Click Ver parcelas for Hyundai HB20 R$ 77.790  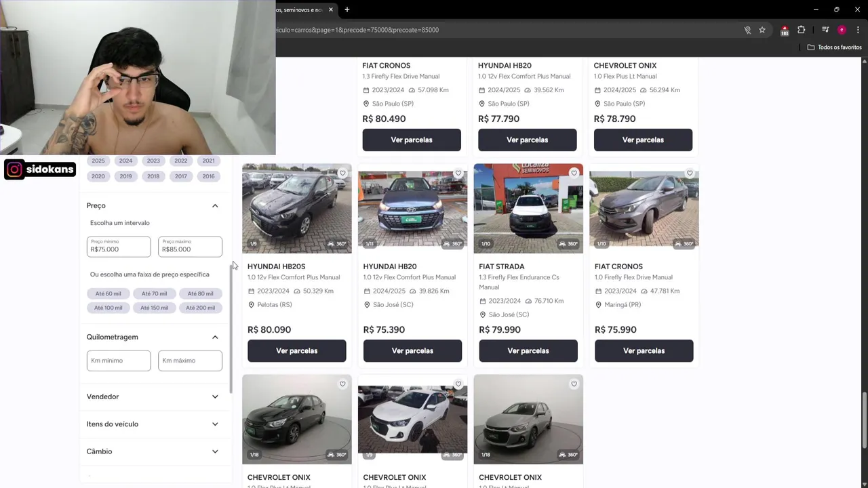pos(528,140)
